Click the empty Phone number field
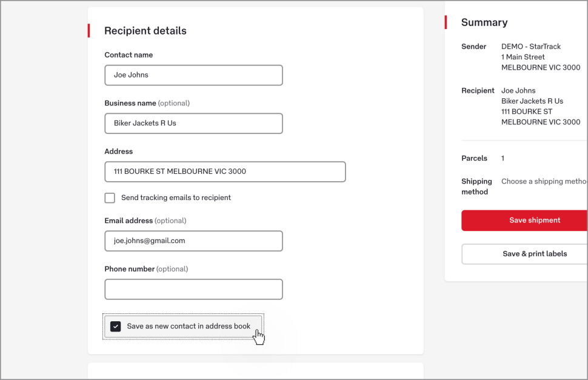This screenshot has height=380, width=588. [x=193, y=289]
